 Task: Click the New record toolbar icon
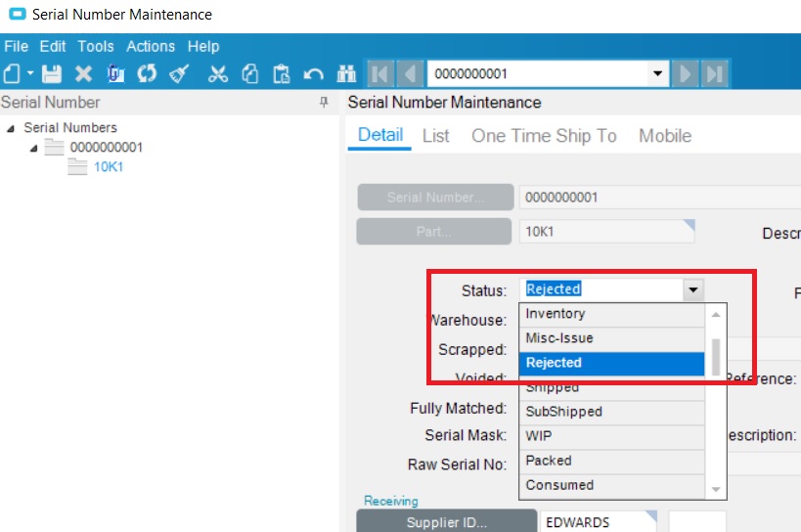point(12,74)
